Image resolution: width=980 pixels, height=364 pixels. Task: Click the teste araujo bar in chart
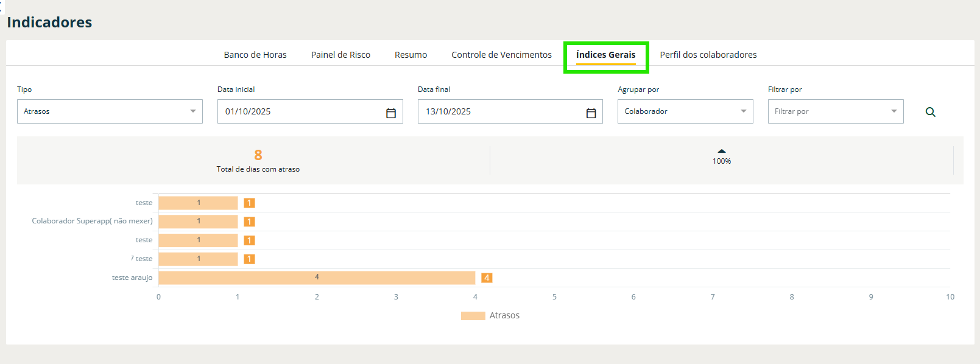tap(316, 278)
